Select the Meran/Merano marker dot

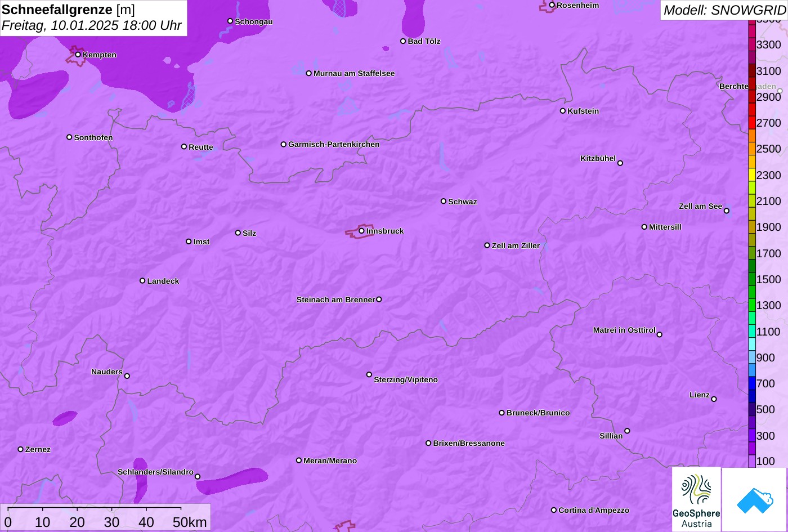point(299,461)
